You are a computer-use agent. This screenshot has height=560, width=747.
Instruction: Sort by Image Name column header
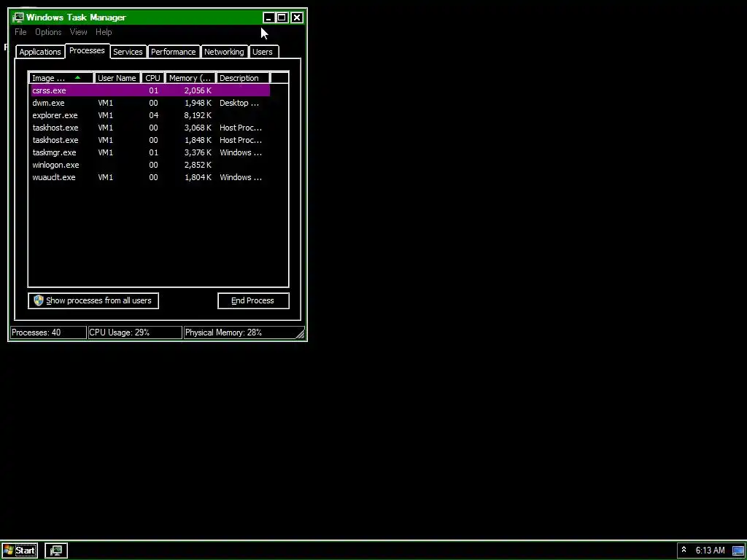point(61,78)
